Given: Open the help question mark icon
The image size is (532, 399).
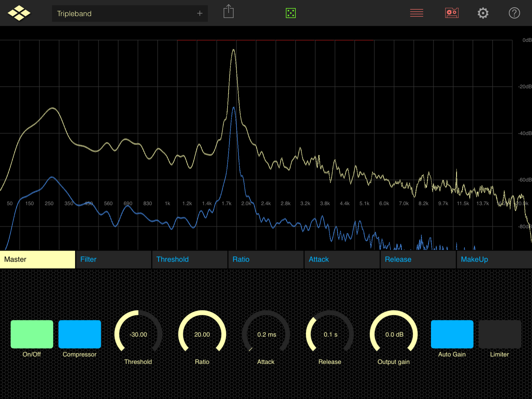Looking at the screenshot, I should point(514,13).
